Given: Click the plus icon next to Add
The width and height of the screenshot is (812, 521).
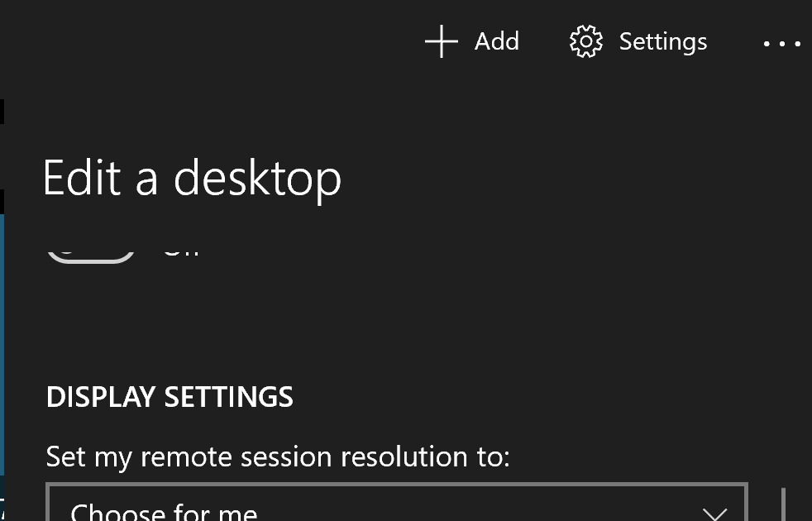Looking at the screenshot, I should 441,41.
